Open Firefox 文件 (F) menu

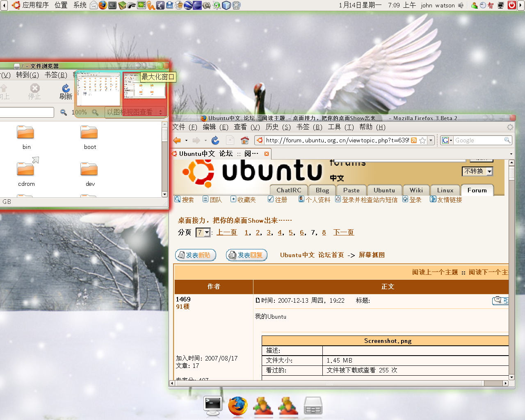pos(185,127)
